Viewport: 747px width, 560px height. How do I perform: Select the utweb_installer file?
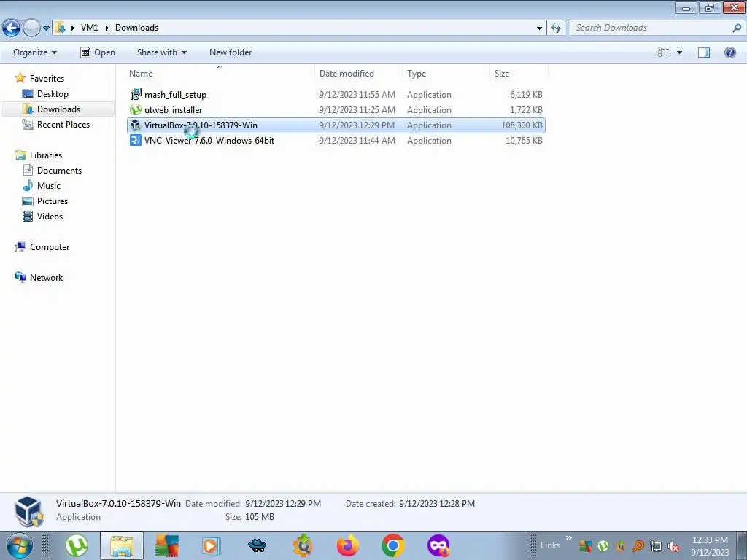point(174,110)
